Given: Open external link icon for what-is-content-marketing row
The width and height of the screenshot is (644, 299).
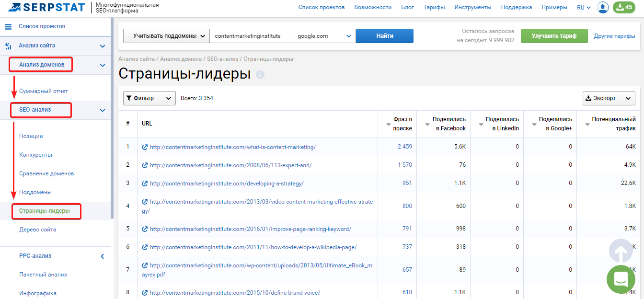Looking at the screenshot, I should tap(145, 147).
